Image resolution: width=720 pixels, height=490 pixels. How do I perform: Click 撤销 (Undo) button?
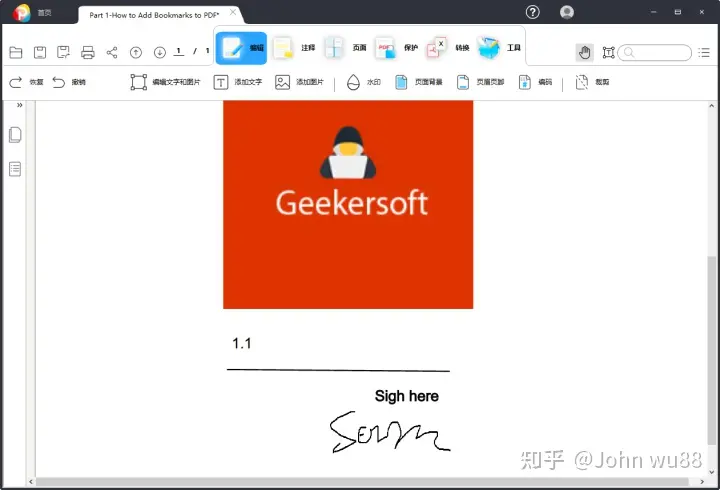click(x=69, y=82)
